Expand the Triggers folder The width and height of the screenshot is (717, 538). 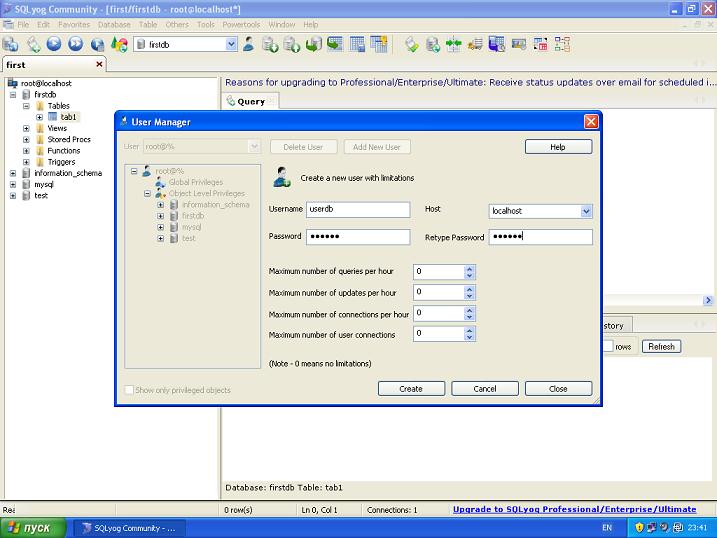click(26, 162)
